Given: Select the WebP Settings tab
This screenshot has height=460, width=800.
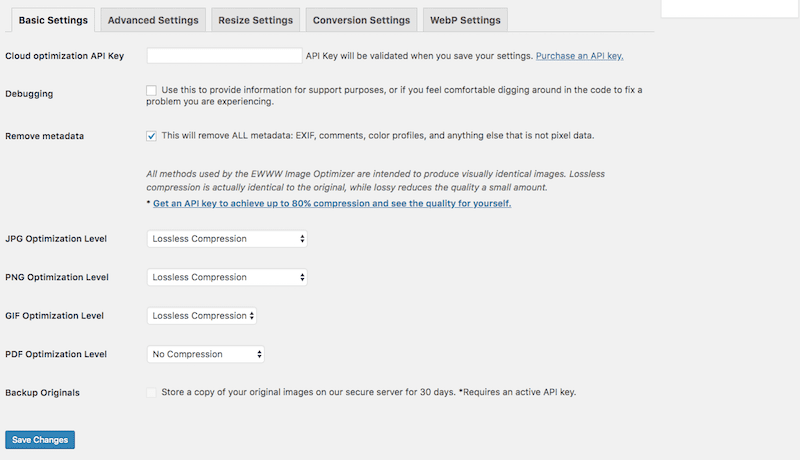Looking at the screenshot, I should click(465, 20).
